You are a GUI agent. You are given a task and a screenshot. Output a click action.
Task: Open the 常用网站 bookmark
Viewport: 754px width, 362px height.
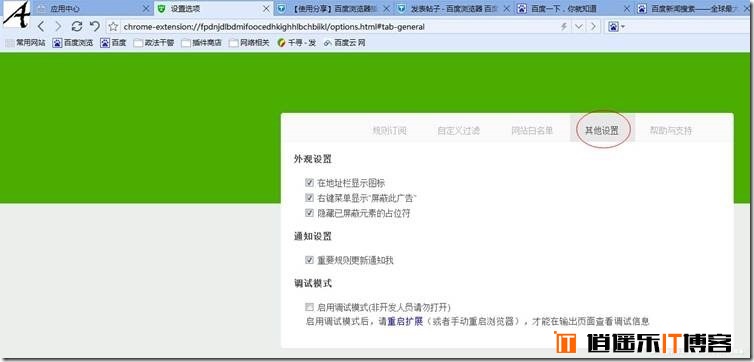[25, 43]
